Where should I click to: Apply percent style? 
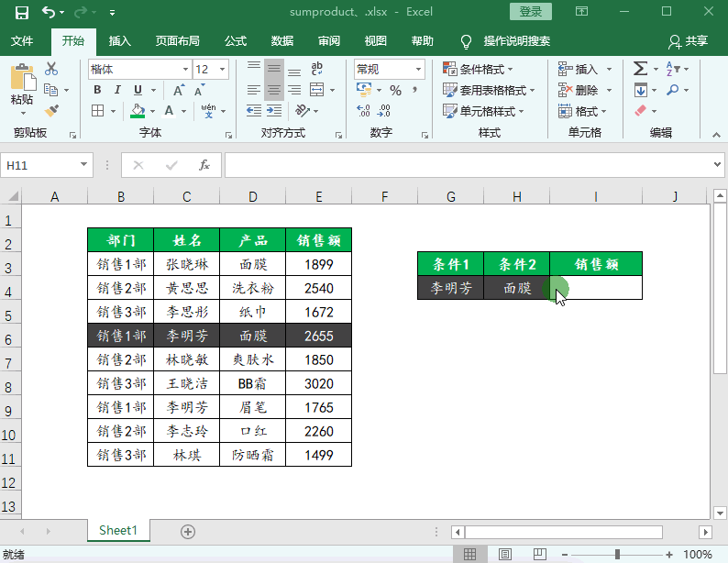(395, 90)
